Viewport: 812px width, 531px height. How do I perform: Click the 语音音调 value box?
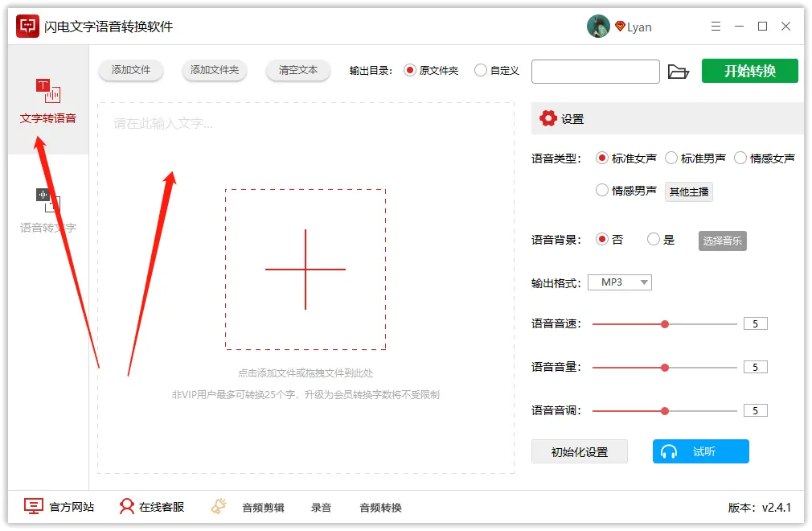point(756,411)
